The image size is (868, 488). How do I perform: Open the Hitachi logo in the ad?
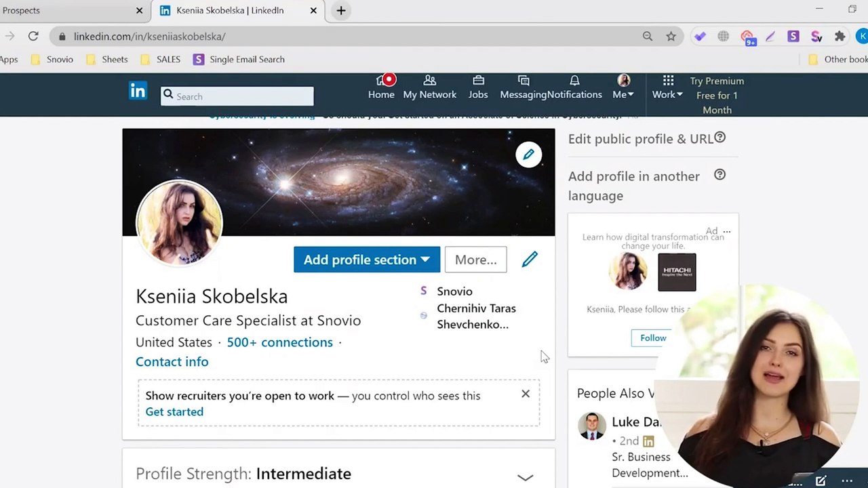click(677, 272)
